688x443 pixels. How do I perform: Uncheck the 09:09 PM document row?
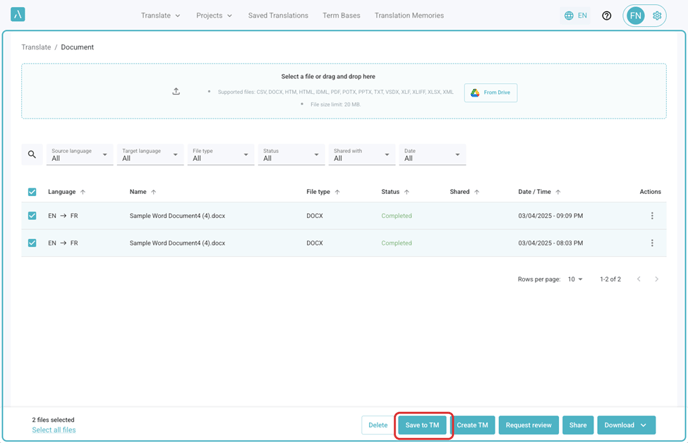point(32,216)
